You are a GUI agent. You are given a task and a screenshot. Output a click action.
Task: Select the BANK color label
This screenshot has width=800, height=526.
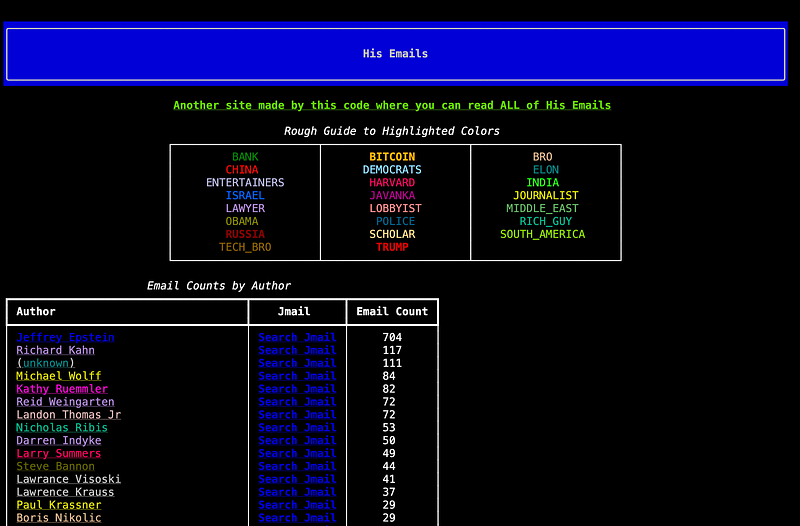pos(245,157)
